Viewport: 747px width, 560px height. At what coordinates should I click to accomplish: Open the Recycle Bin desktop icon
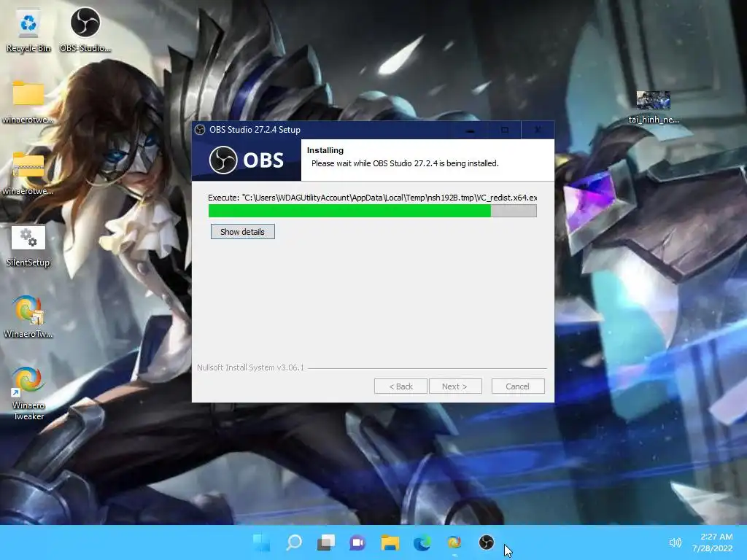click(28, 29)
